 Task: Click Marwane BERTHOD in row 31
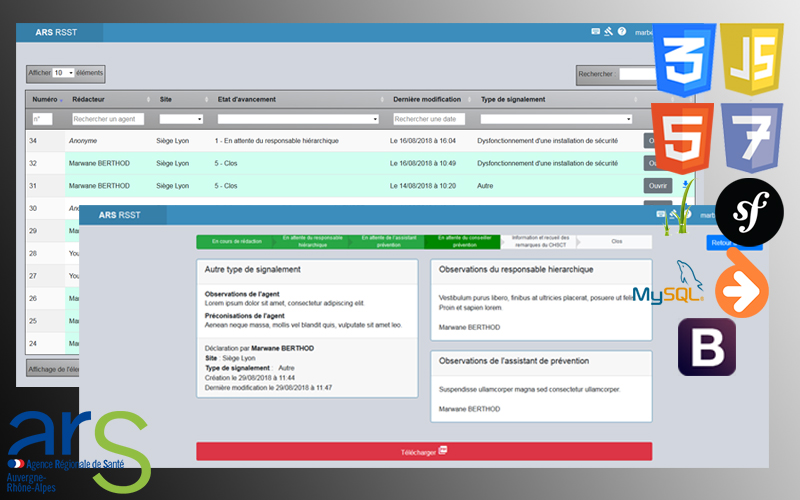point(99,186)
